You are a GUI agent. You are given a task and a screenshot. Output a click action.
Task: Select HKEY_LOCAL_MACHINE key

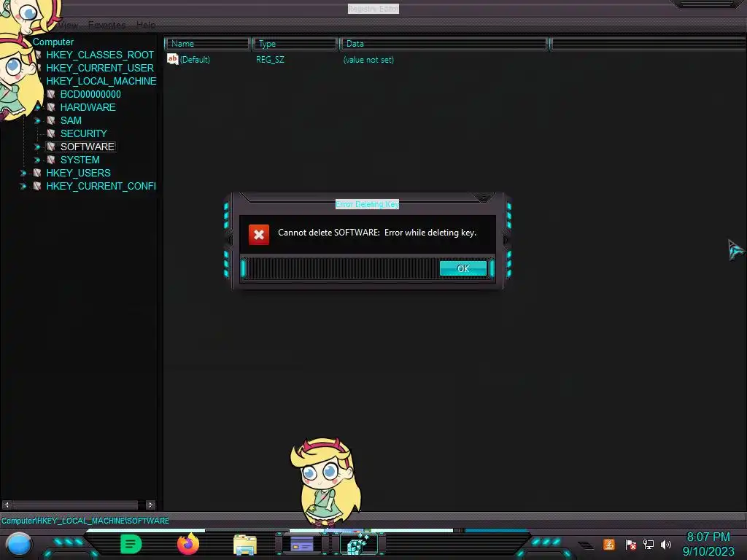click(x=101, y=81)
